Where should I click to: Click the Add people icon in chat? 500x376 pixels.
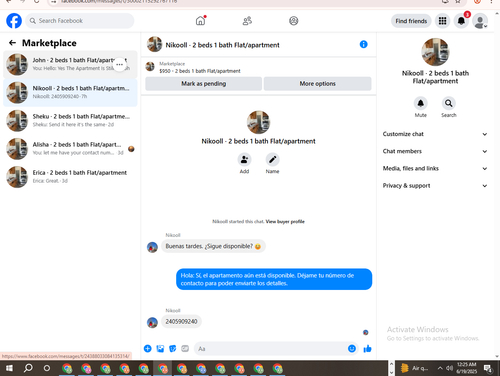pyautogui.click(x=244, y=160)
